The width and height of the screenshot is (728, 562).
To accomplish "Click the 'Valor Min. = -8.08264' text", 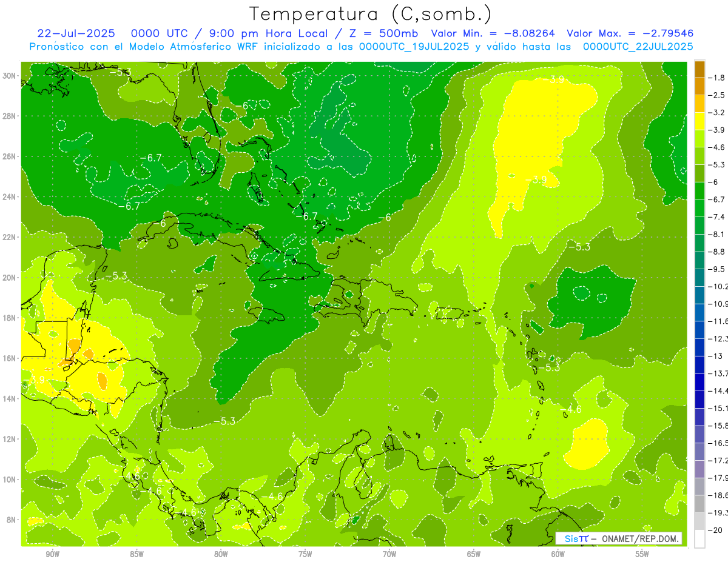I will click(x=493, y=33).
